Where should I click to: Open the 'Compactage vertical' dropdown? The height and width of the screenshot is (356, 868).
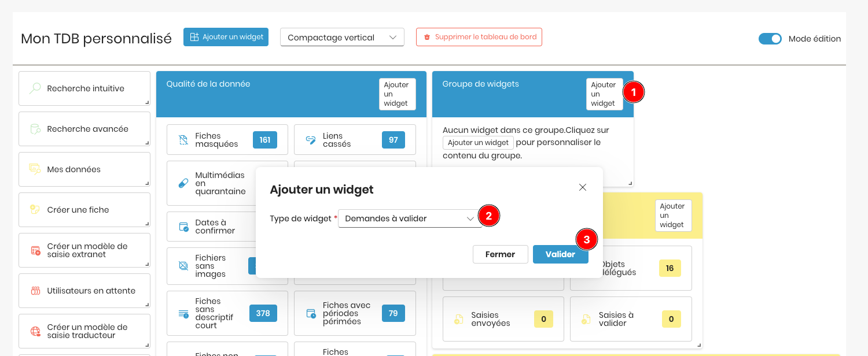[x=341, y=37]
